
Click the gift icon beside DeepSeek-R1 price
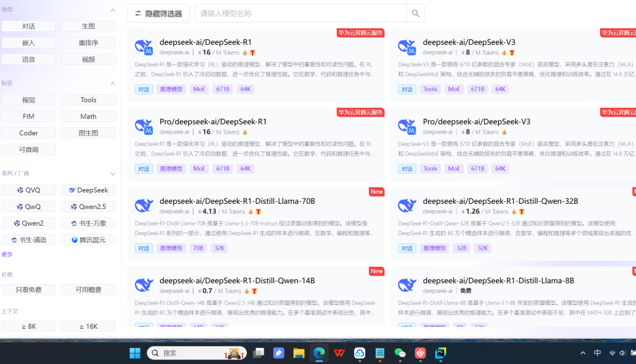(252, 53)
